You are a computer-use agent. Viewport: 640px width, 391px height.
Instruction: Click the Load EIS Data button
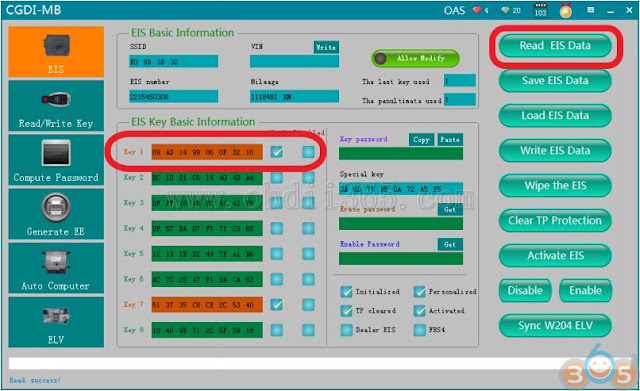point(555,116)
